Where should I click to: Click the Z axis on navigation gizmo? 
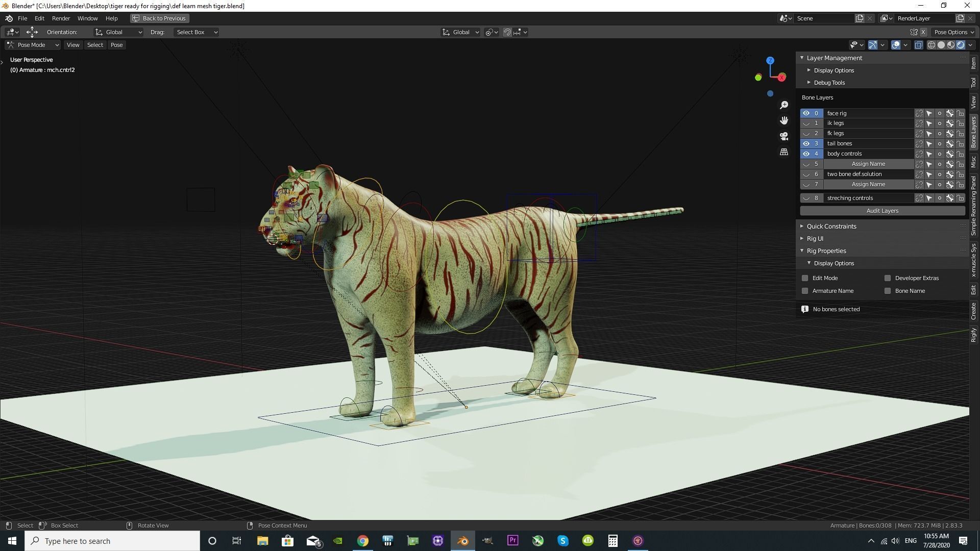click(x=770, y=60)
